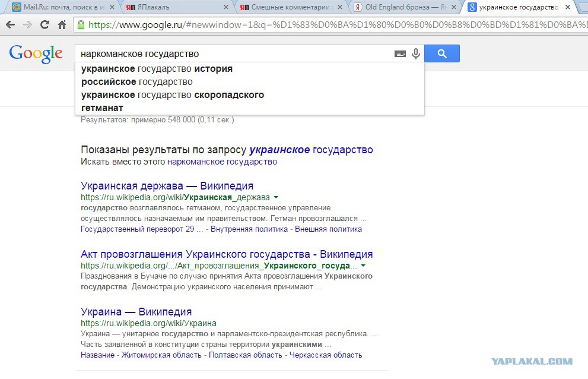Open Украинская держава — Википедия result
Screen dimensions: 588x379
coord(167,185)
